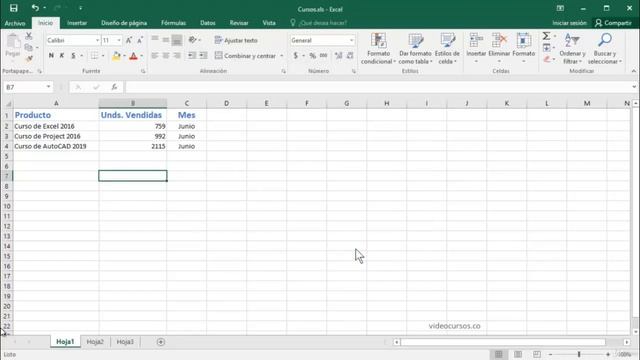Cut the selection with the scissors icon
The height and width of the screenshot is (360, 640).
(29, 36)
